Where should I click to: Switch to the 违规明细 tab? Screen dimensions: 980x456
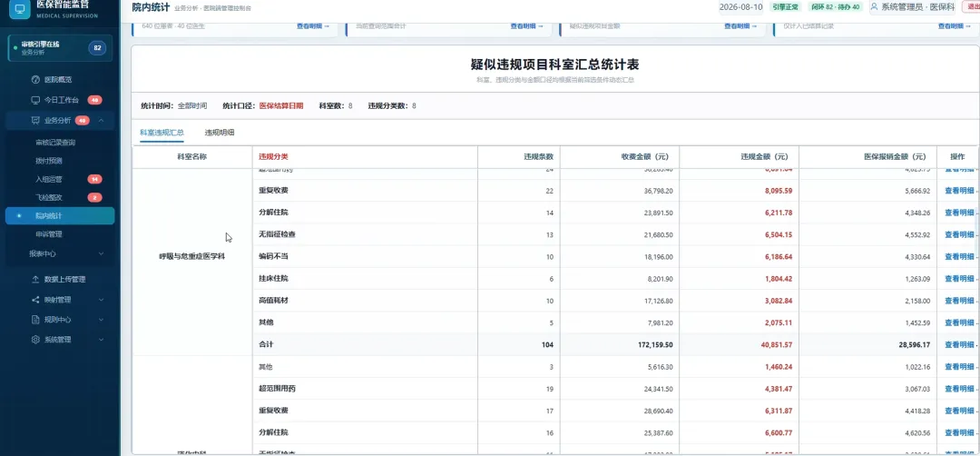(x=220, y=133)
